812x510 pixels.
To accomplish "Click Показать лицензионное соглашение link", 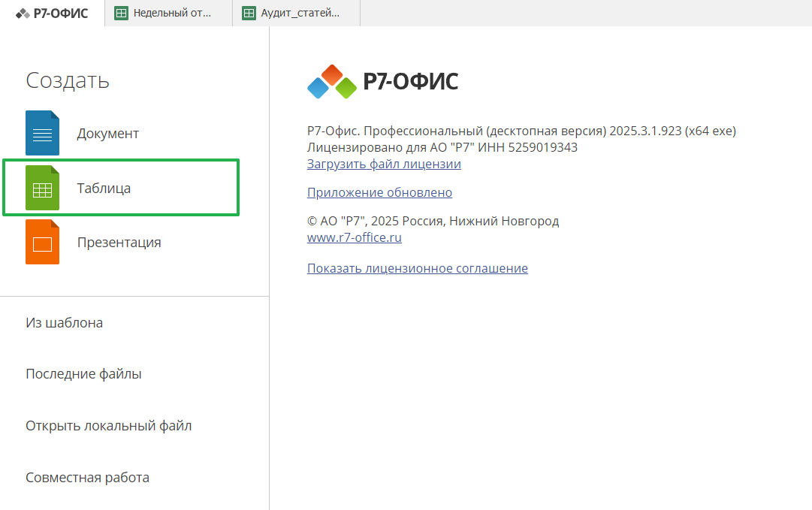I will (418, 268).
